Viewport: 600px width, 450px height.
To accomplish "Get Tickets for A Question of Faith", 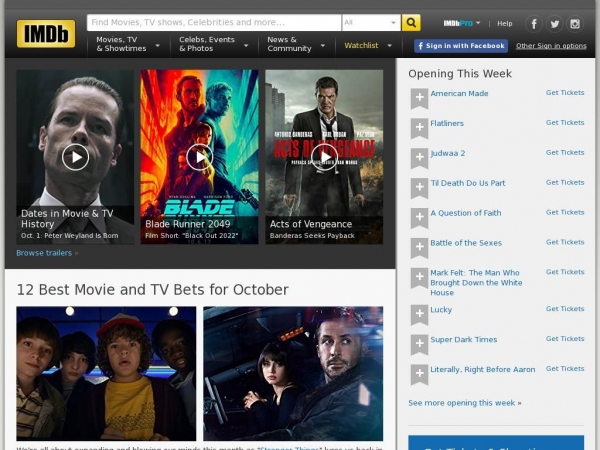I will [x=565, y=212].
